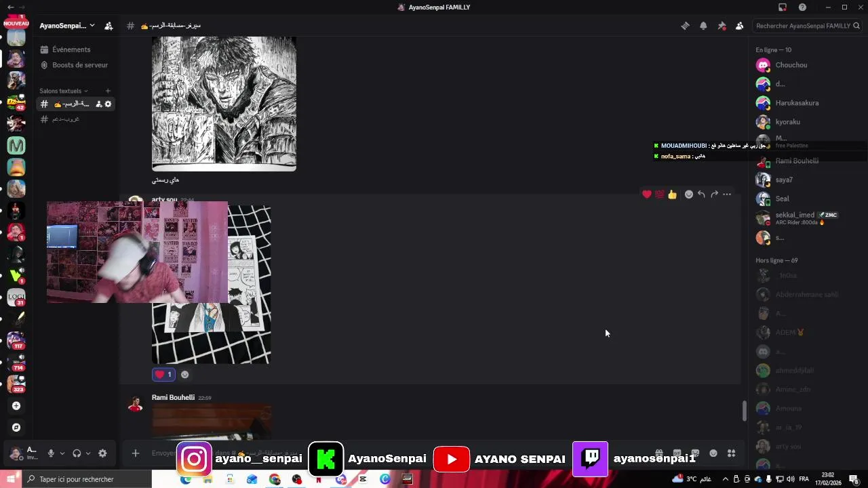Open pinned messages in channel header
Image resolution: width=868 pixels, height=488 pixels.
[722, 26]
